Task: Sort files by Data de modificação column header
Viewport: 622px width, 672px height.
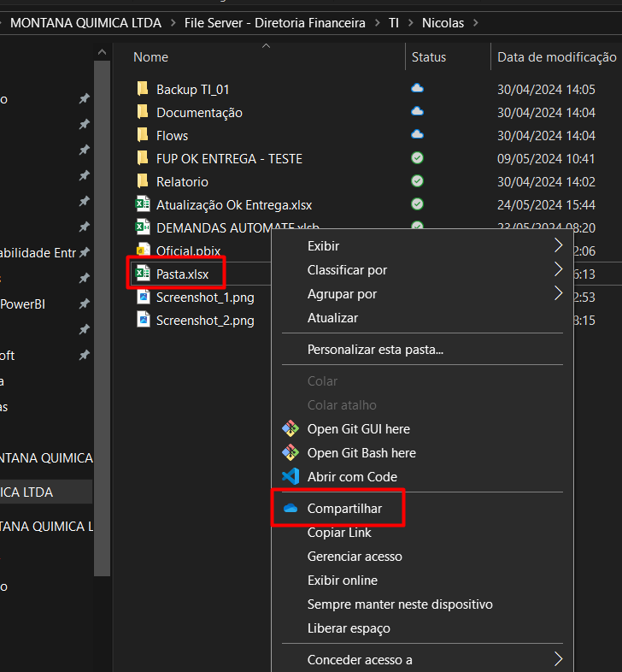Action: pos(556,57)
